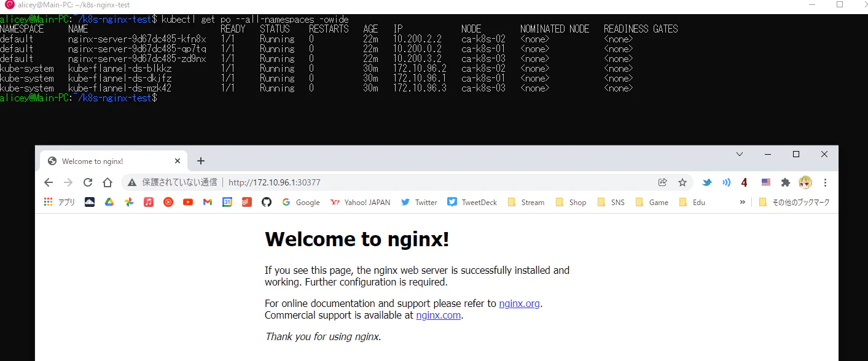The height and width of the screenshot is (361, 868).
Task: Open the その他のブックマーク folder
Action: 794,202
